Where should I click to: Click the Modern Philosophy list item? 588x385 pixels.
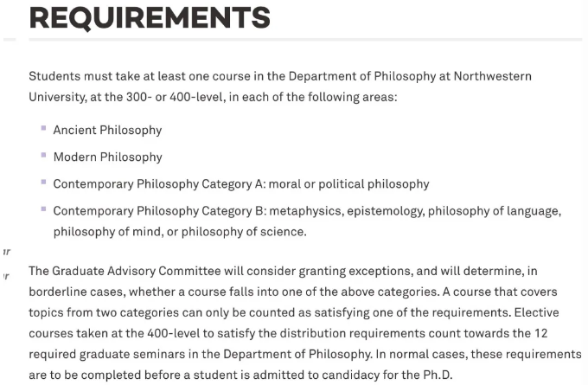coord(107,157)
